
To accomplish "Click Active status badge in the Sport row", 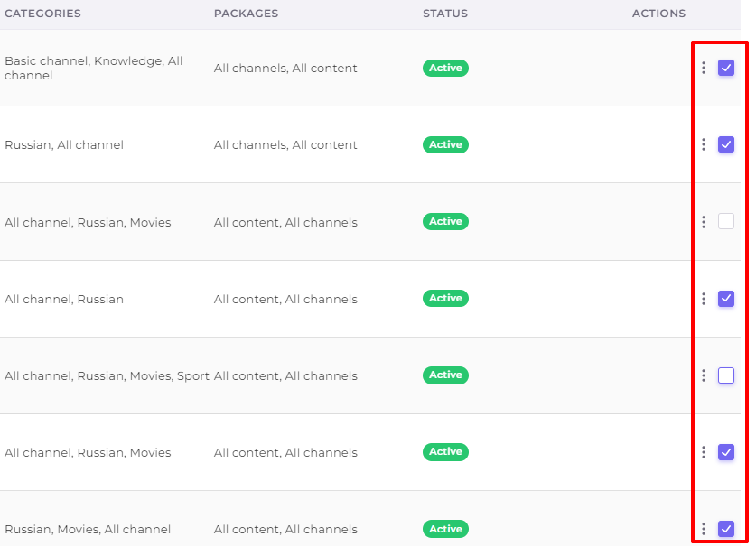I will pos(445,375).
